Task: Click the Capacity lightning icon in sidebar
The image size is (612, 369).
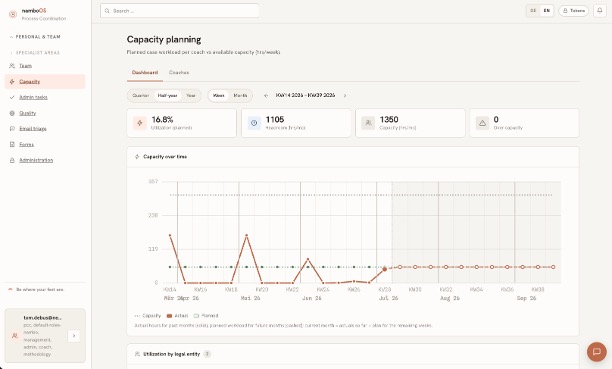Action: tap(12, 82)
